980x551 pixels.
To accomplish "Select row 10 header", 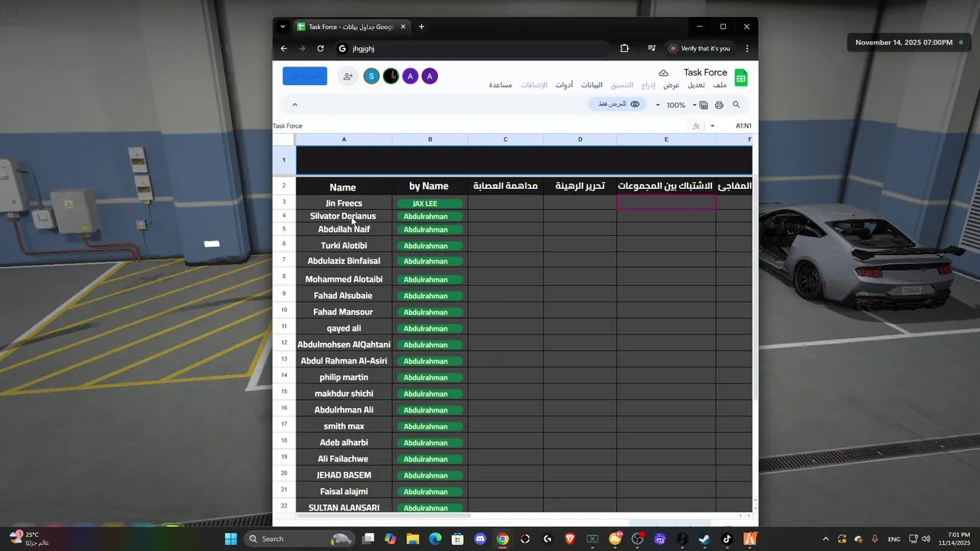I will [284, 310].
